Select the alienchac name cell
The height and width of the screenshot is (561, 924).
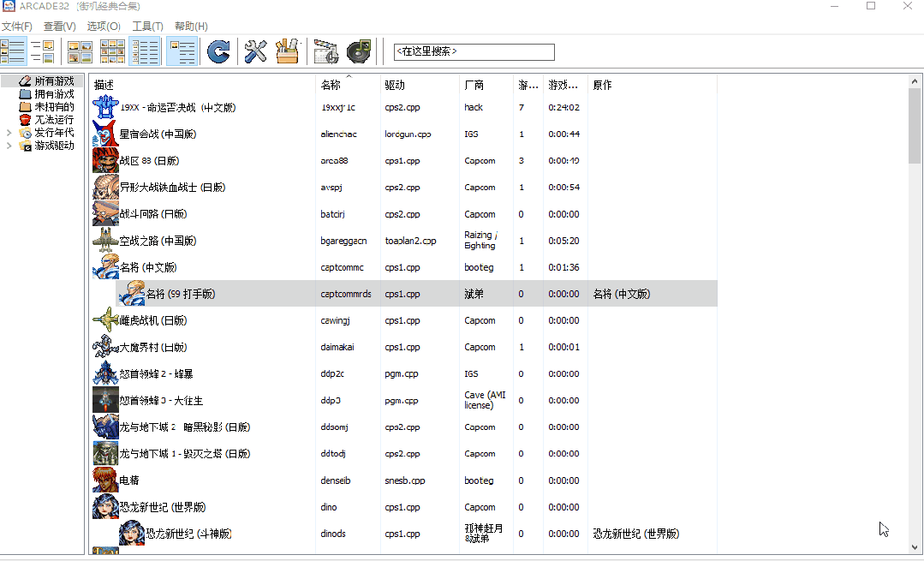(x=339, y=134)
